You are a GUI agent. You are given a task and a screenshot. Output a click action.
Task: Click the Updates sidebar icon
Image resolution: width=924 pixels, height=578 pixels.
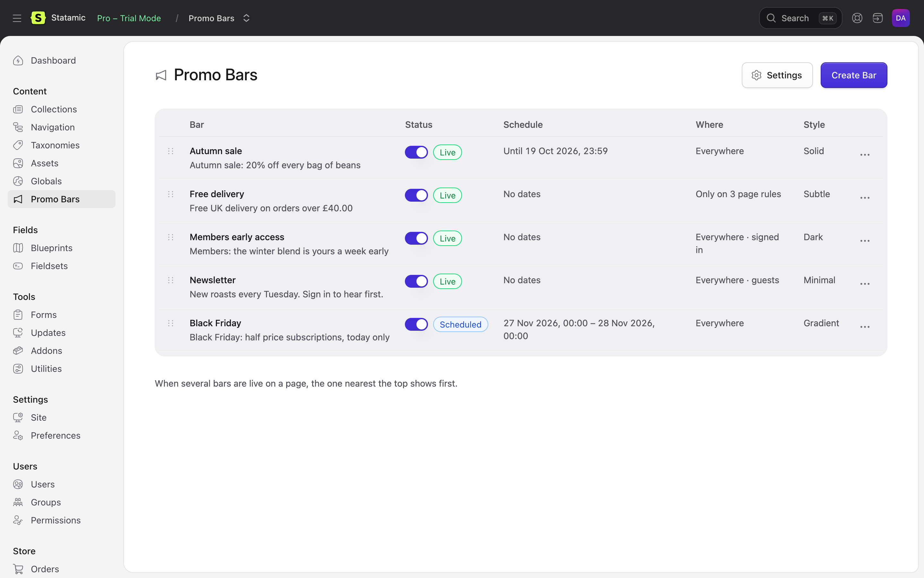tap(18, 333)
